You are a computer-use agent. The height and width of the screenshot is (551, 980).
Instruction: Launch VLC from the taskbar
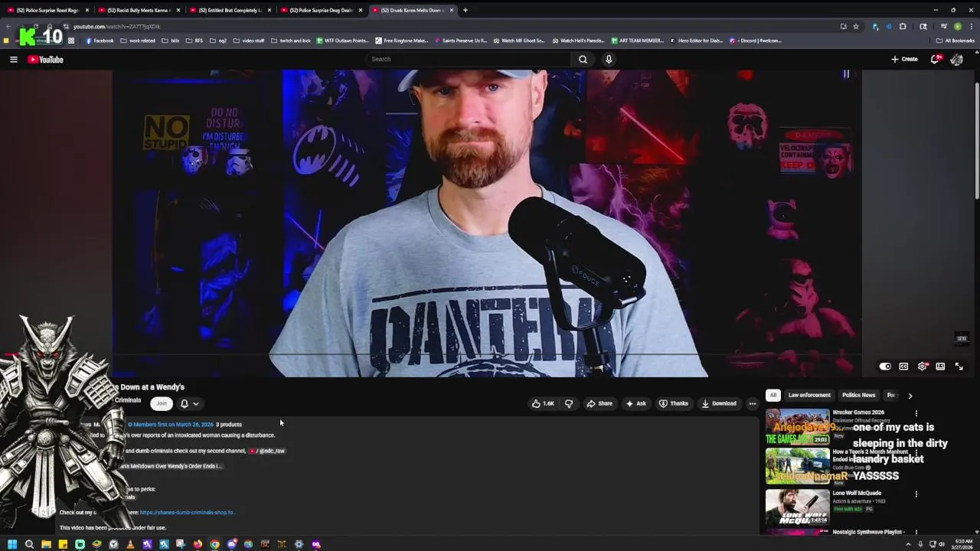[130, 544]
